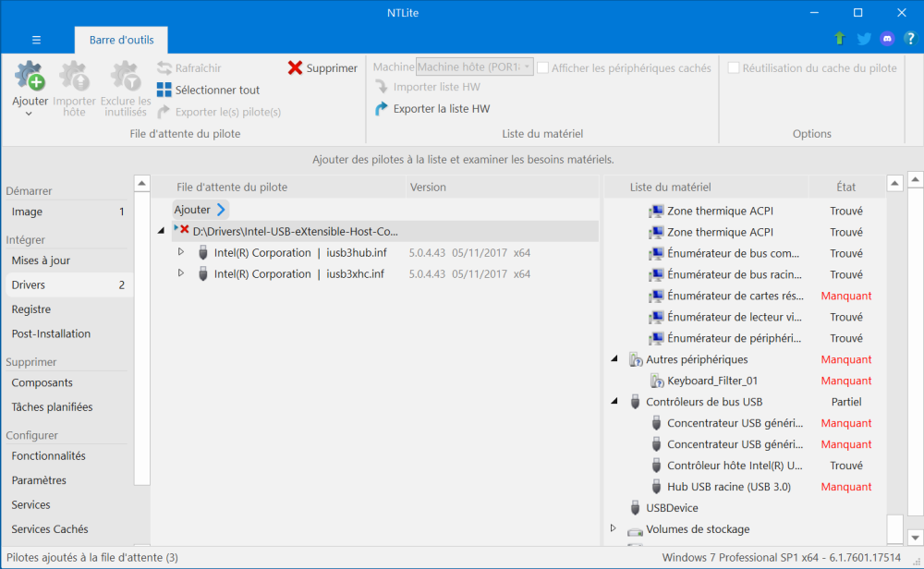
Task: Go to Composants in sidebar
Action: (x=42, y=382)
